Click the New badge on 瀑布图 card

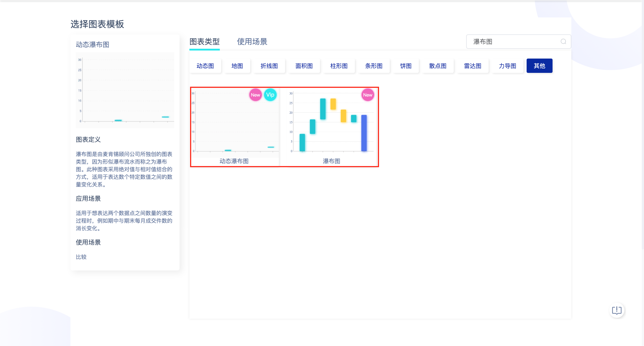367,95
